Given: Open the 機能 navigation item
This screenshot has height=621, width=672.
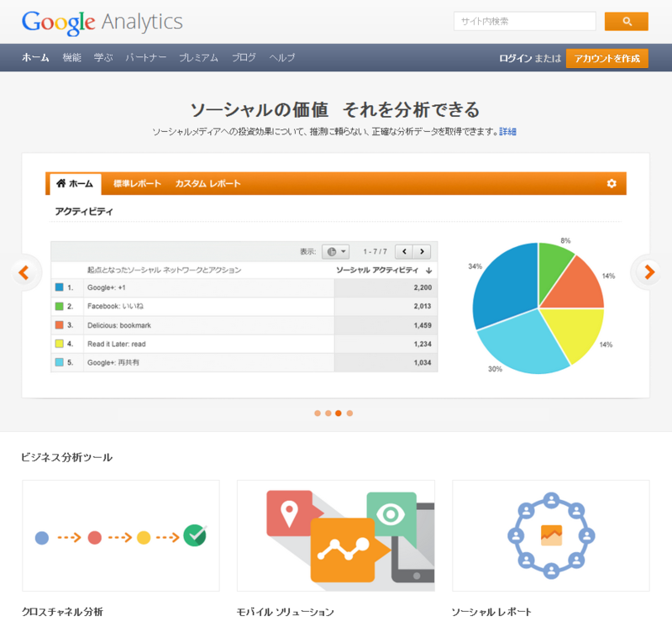Looking at the screenshot, I should 72,57.
